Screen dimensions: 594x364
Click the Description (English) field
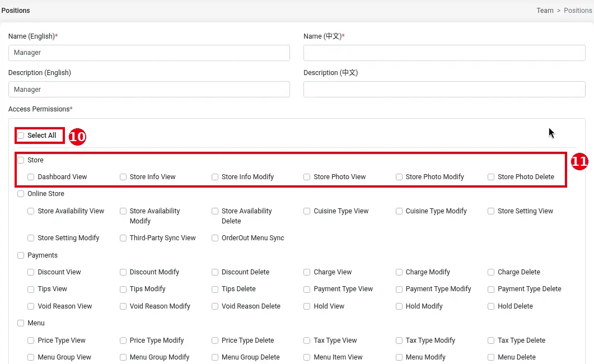[x=149, y=90]
